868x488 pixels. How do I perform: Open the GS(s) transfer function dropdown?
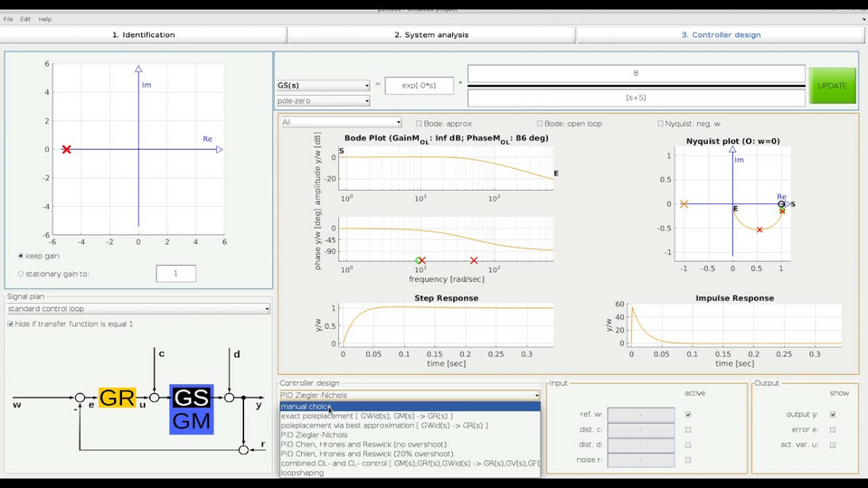(x=323, y=86)
